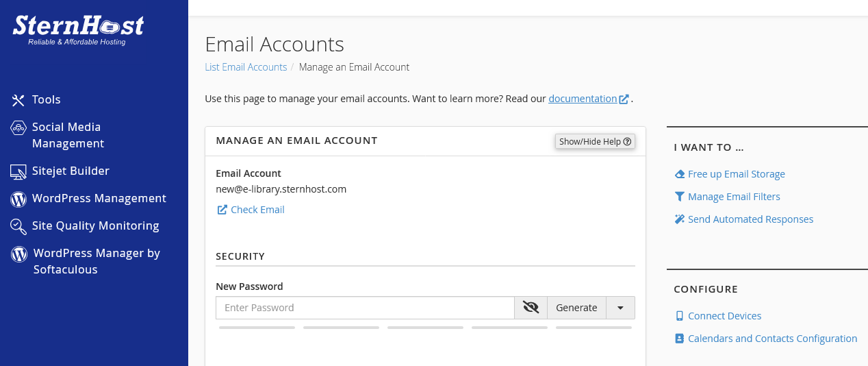Click the WordPress Management logo icon
This screenshot has width=868, height=366.
pos(18,199)
